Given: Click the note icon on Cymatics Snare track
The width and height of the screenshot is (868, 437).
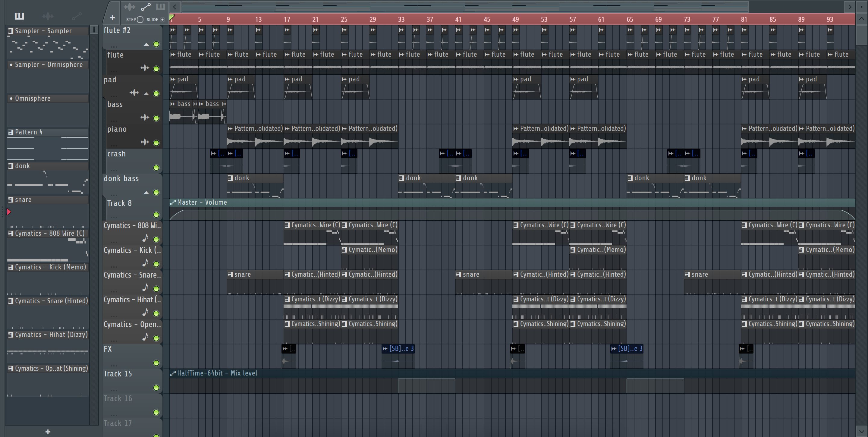Looking at the screenshot, I should point(145,288).
